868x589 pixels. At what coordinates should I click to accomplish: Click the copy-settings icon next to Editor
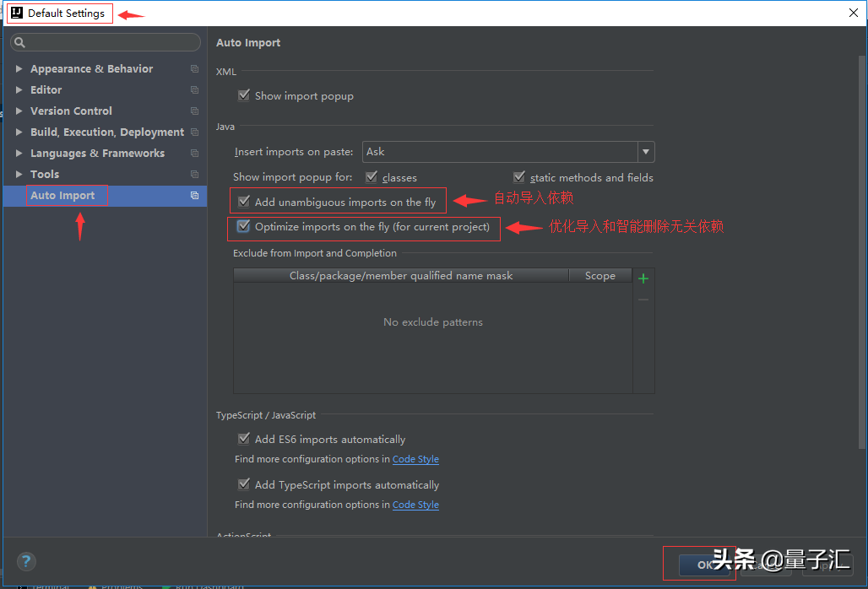(x=194, y=90)
